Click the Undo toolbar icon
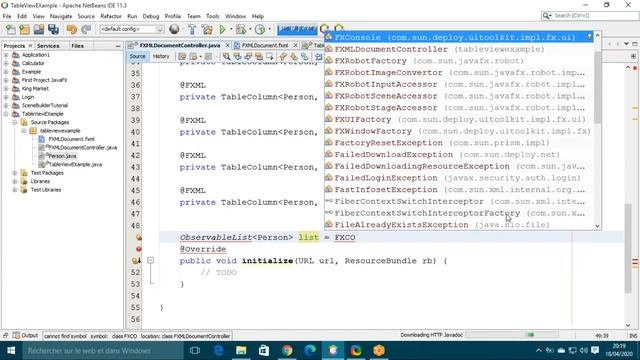 [x=72, y=29]
